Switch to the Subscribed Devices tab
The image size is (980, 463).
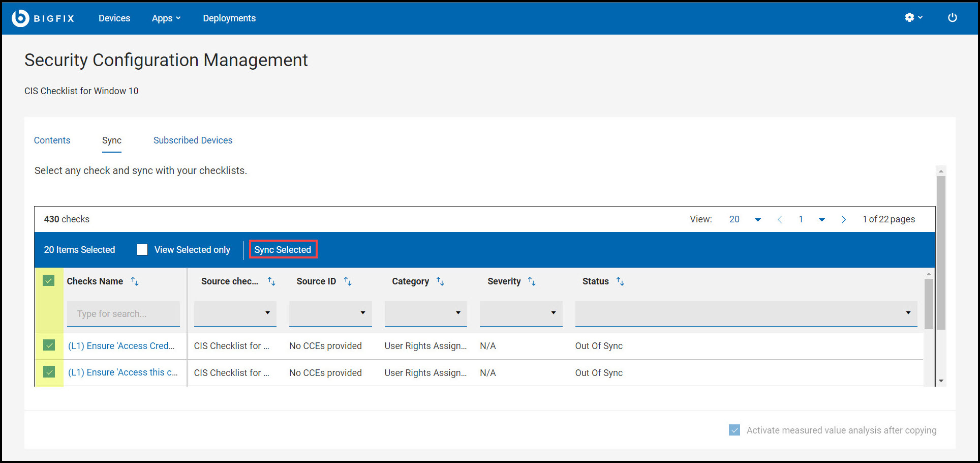point(193,140)
